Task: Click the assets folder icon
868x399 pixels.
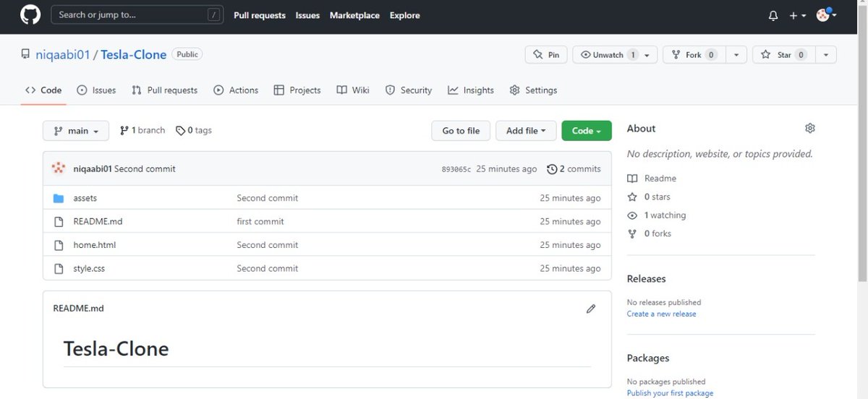Action: tap(59, 198)
